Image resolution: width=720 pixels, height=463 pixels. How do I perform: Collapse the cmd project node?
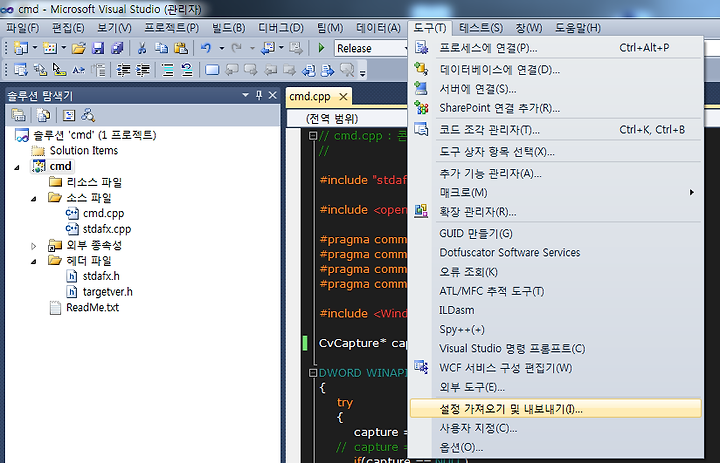[17, 167]
